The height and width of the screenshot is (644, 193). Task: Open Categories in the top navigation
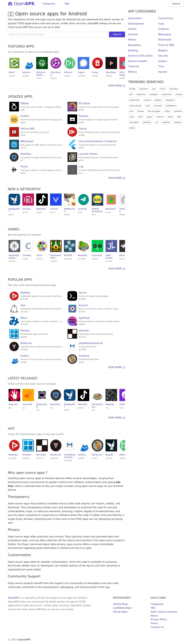(x=49, y=4)
